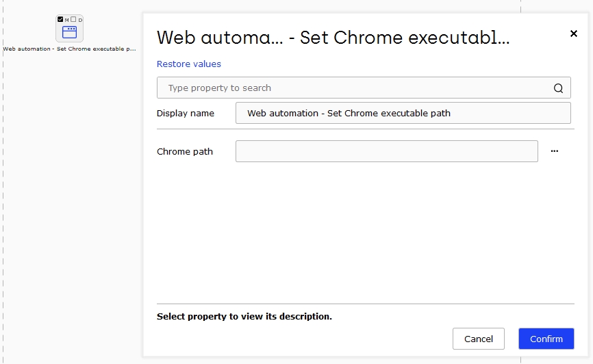
Task: Toggle the M checkbox on the activity
Action: [x=60, y=19]
